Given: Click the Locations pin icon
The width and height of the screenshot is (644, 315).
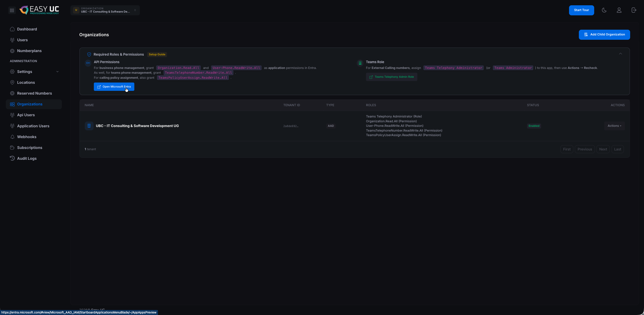Looking at the screenshot, I should point(12,83).
